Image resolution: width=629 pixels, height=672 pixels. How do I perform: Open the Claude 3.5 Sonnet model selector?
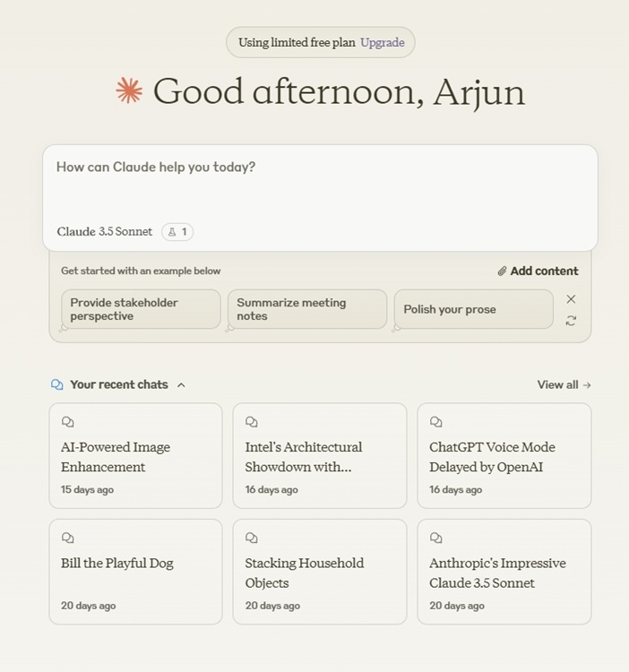click(105, 231)
